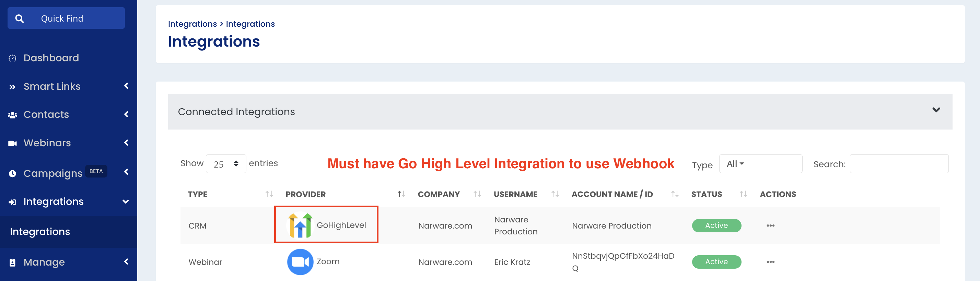Click the Contacts people icon

click(13, 115)
